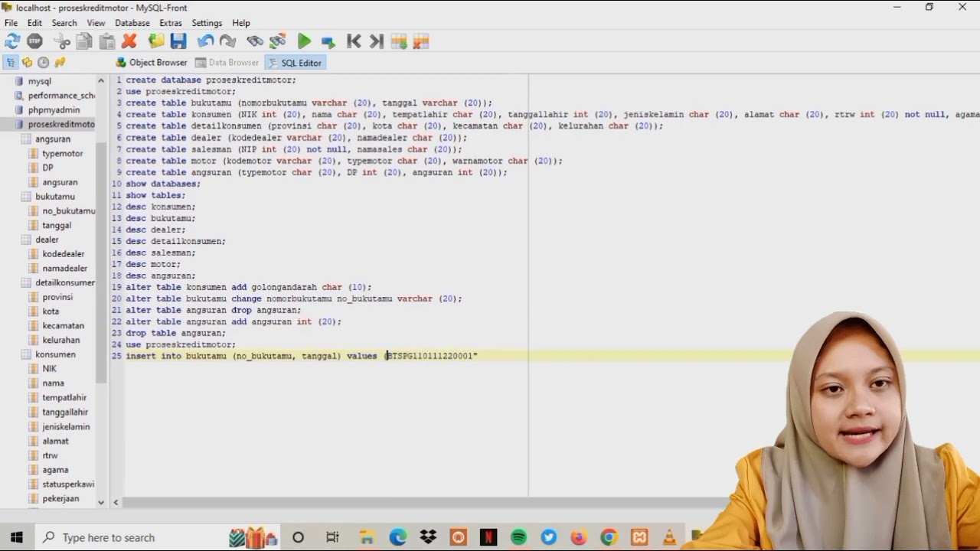Switch to Object Browser tab

152,63
